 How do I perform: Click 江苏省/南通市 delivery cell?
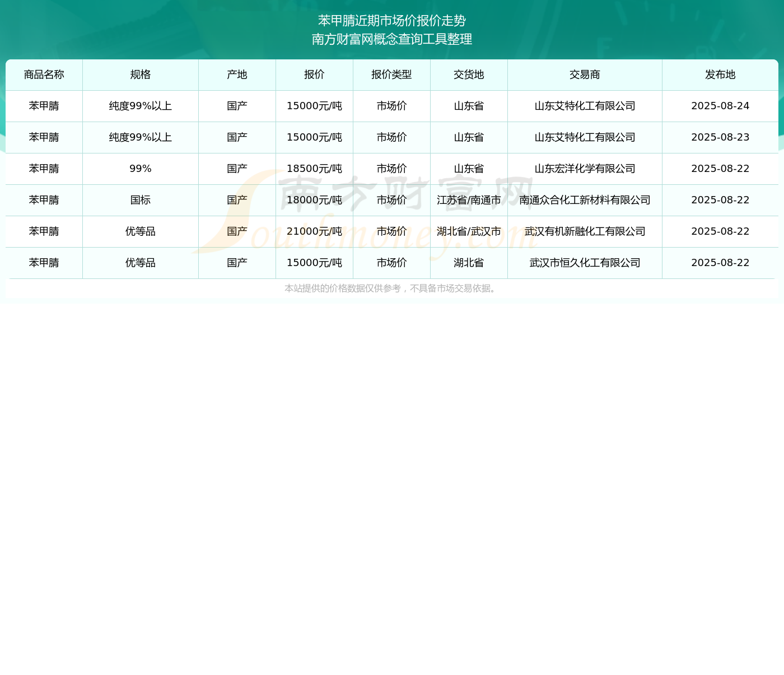tap(469, 200)
